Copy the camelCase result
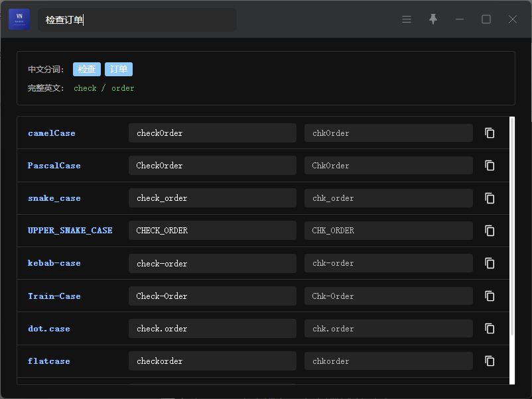Viewport: 532px width, 399px height. [x=490, y=133]
